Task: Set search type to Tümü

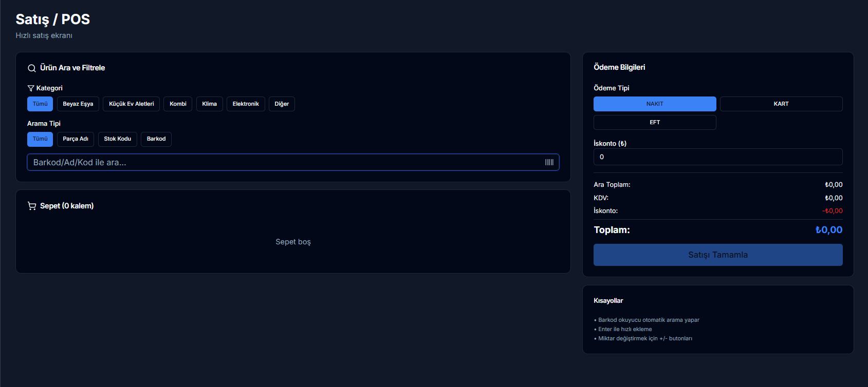Action: 40,139
